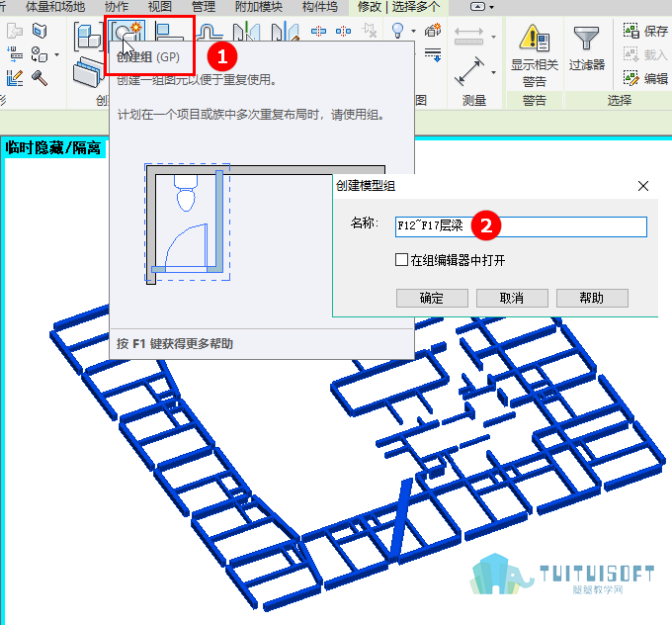Click the 警告 panel title

pyautogui.click(x=534, y=101)
